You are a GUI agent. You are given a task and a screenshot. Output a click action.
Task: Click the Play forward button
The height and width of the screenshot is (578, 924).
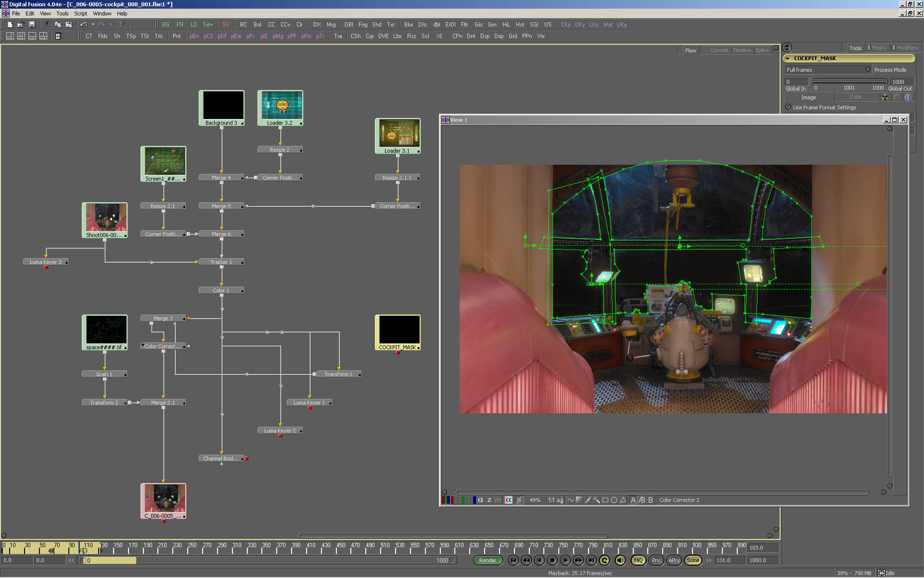click(x=565, y=560)
